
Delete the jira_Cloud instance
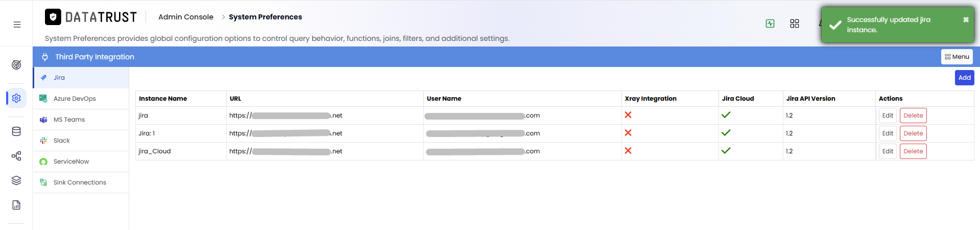click(913, 151)
